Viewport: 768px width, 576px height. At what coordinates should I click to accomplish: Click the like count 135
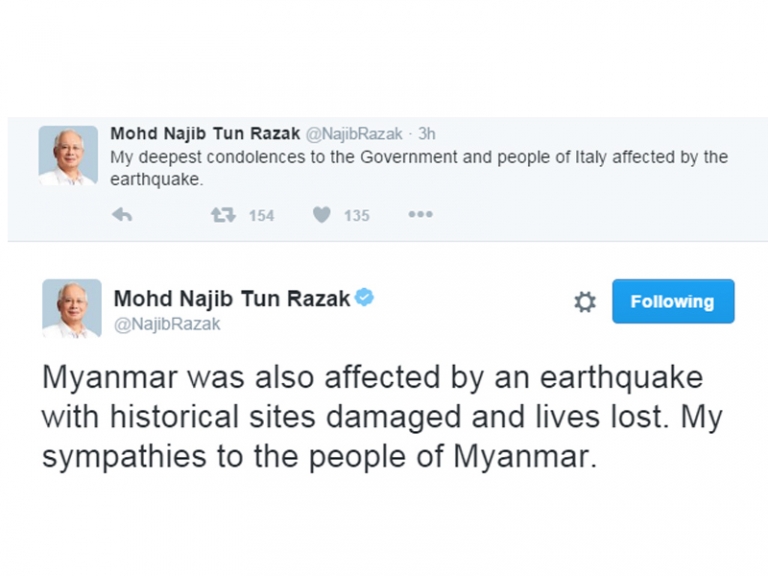click(357, 215)
